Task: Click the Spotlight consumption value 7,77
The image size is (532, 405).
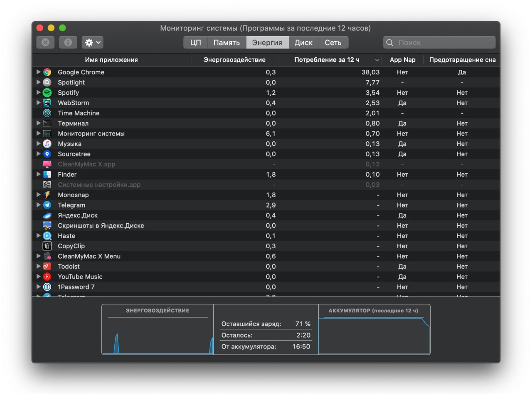Action: [372, 82]
